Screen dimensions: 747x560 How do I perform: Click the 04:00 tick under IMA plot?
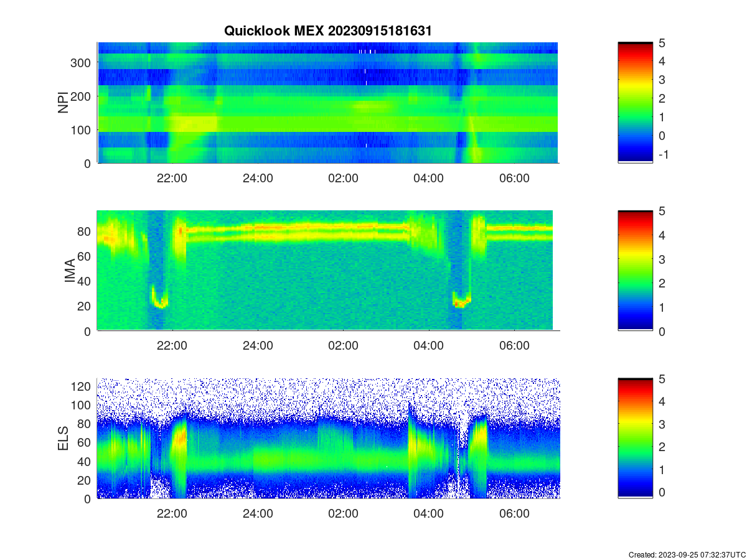(x=428, y=347)
